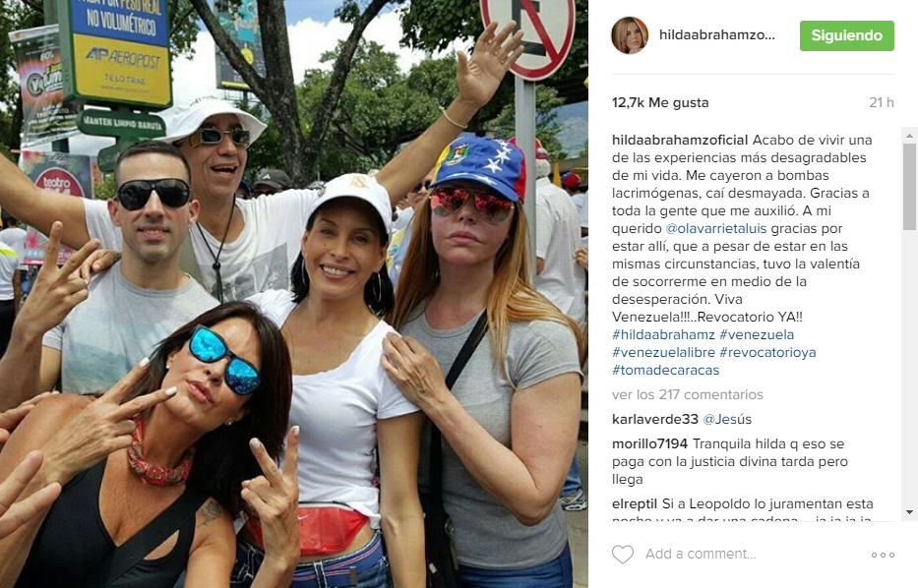Open the header username hildaabrahamzo...
The image size is (918, 588).
coord(716,35)
